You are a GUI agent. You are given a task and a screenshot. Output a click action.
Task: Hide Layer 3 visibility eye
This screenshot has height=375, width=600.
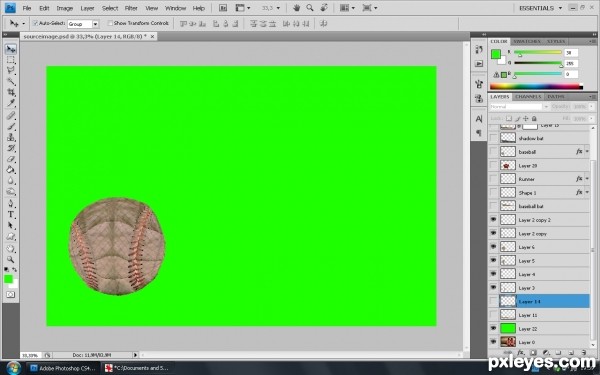(x=493, y=287)
